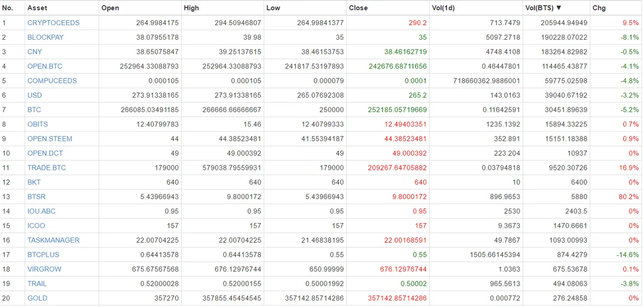644x308 pixels.
Task: Open the BTCPLUS asset link
Action: tap(43, 255)
